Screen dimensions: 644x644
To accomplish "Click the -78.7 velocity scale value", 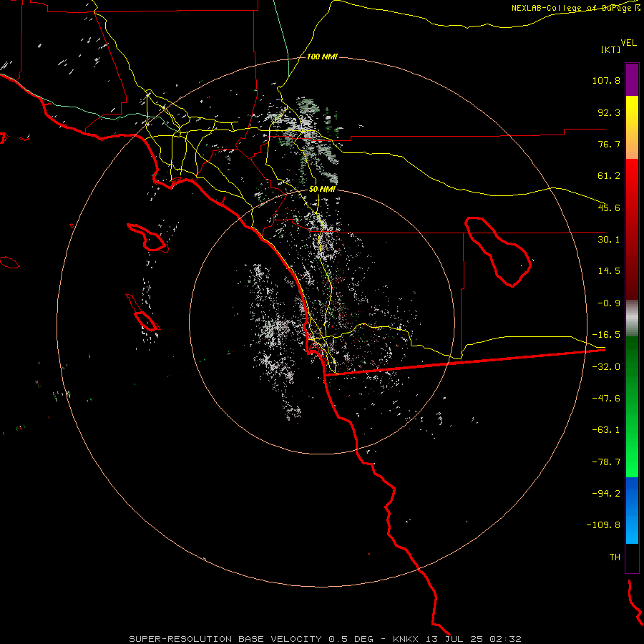I will click(606, 462).
